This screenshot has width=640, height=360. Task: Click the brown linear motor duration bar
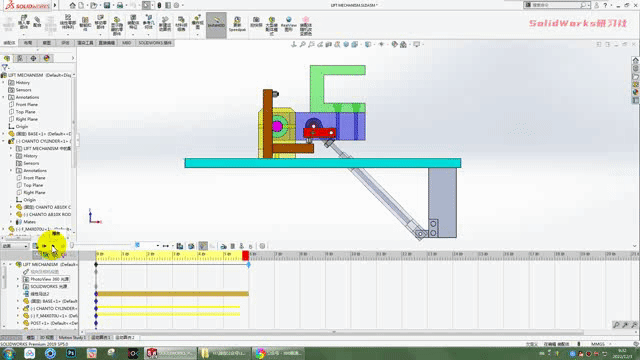[173, 294]
